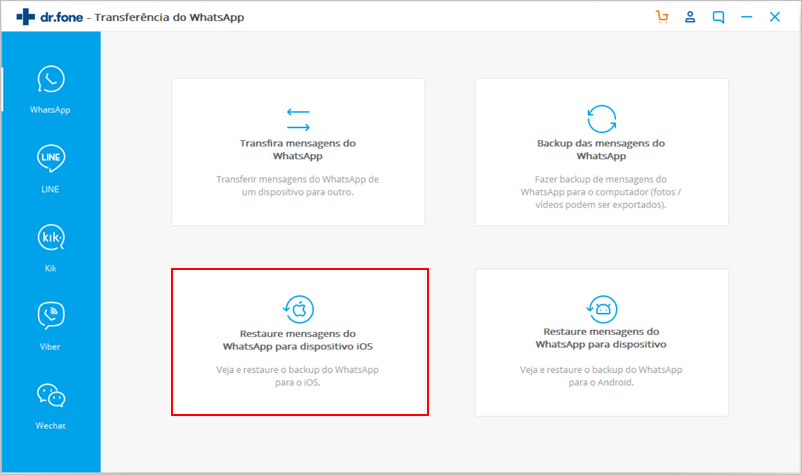Click the 'LINE' sidebar label
The width and height of the screenshot is (802, 475).
tap(50, 189)
